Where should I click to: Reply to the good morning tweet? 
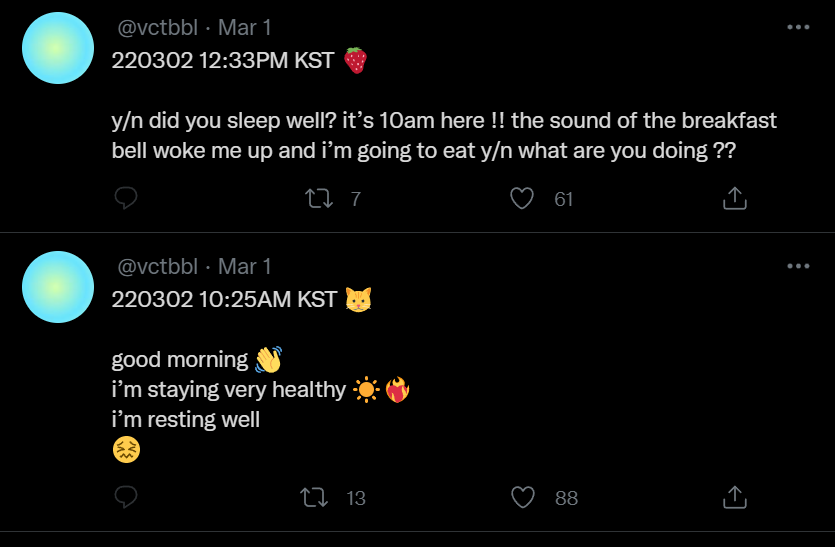(x=126, y=497)
